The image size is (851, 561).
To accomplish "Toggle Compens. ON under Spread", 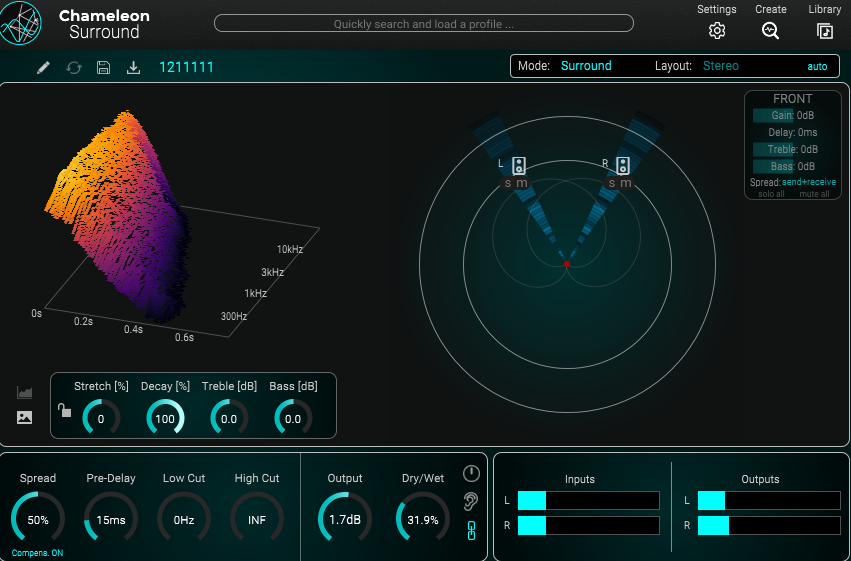I will 37,553.
